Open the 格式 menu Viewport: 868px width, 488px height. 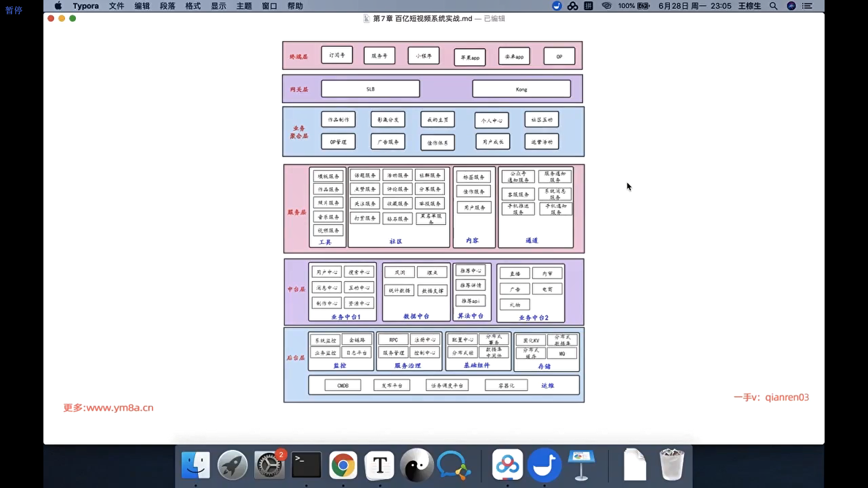click(193, 6)
